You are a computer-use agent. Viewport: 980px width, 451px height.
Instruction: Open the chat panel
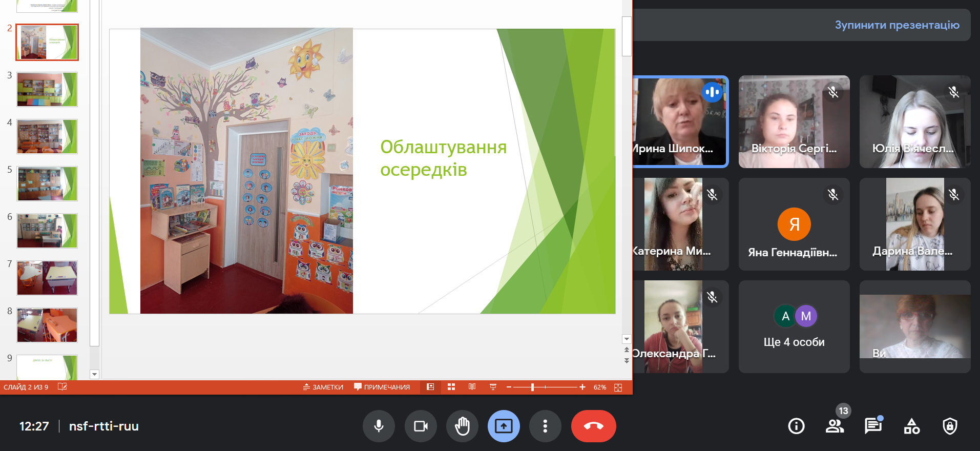tap(873, 426)
